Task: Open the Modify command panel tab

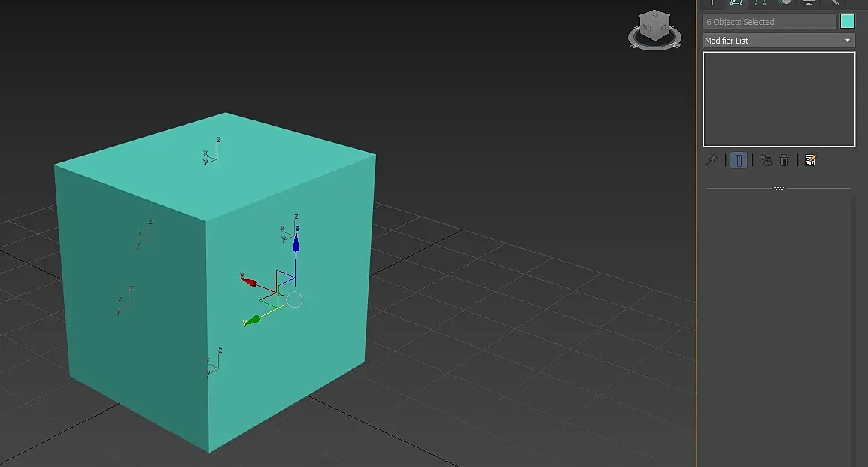Action: coord(736,3)
